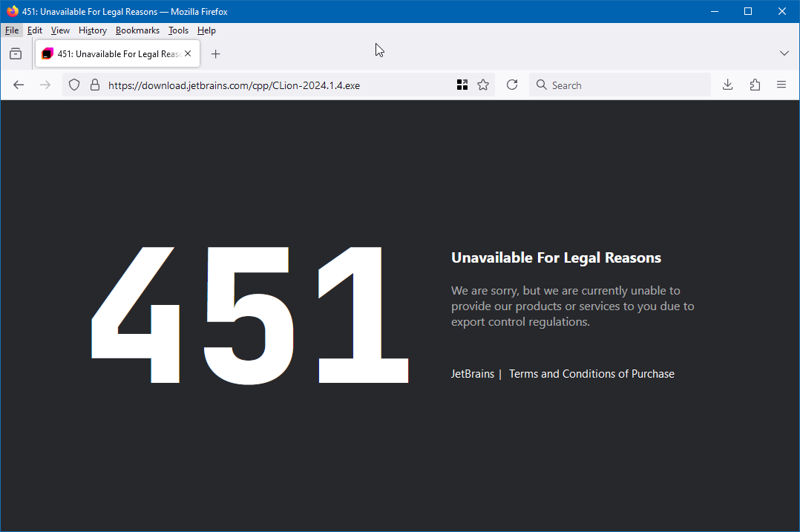Follow the JetBrains link
The image size is (800, 532).
pos(473,374)
